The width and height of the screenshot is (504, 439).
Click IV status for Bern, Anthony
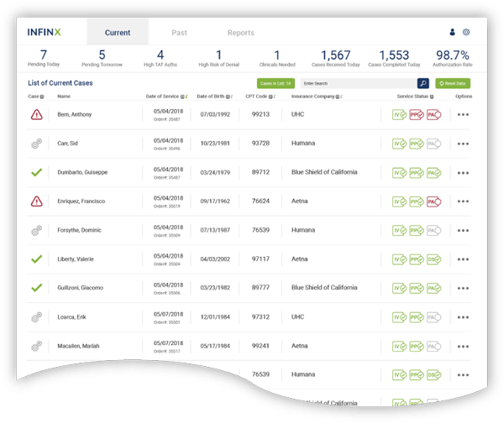coord(399,115)
